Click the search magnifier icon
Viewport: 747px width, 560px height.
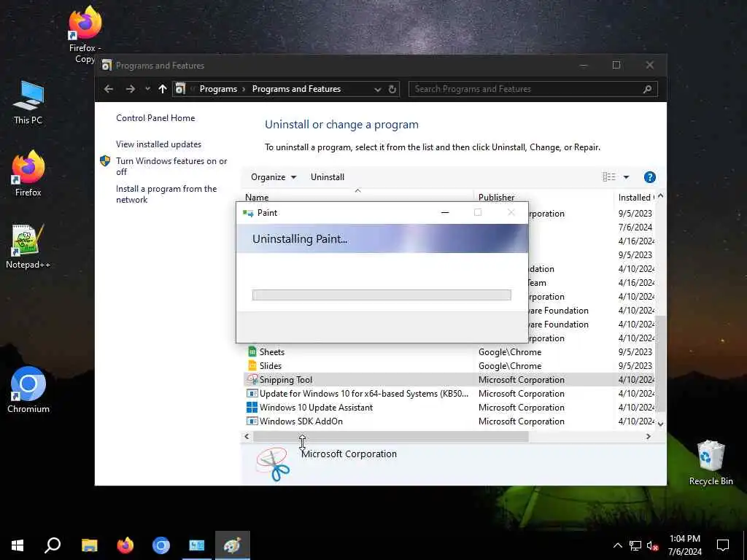[647, 89]
